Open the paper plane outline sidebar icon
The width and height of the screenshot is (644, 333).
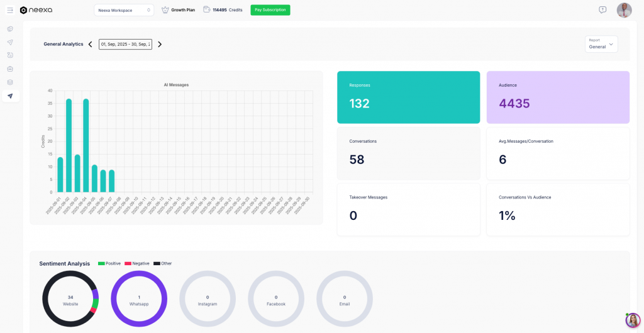pyautogui.click(x=10, y=42)
